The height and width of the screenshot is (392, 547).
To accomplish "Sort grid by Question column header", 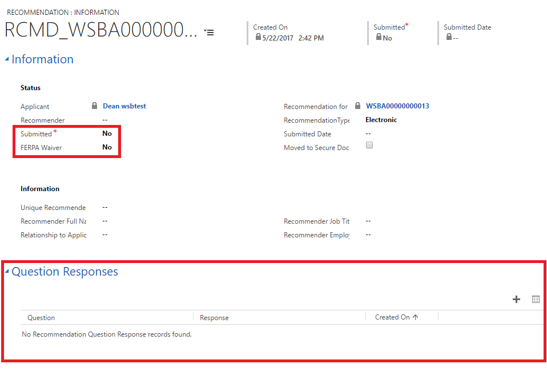I will click(x=41, y=318).
